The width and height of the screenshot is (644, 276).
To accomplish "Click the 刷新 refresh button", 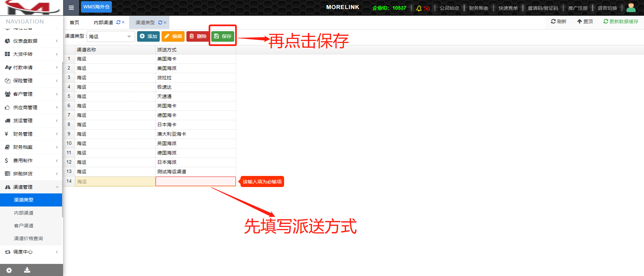I will pos(558,21).
